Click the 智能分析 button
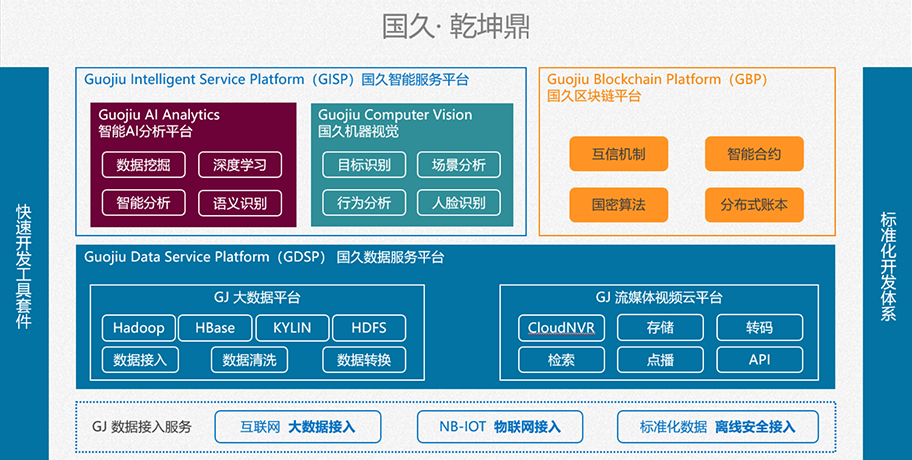 click(x=144, y=203)
